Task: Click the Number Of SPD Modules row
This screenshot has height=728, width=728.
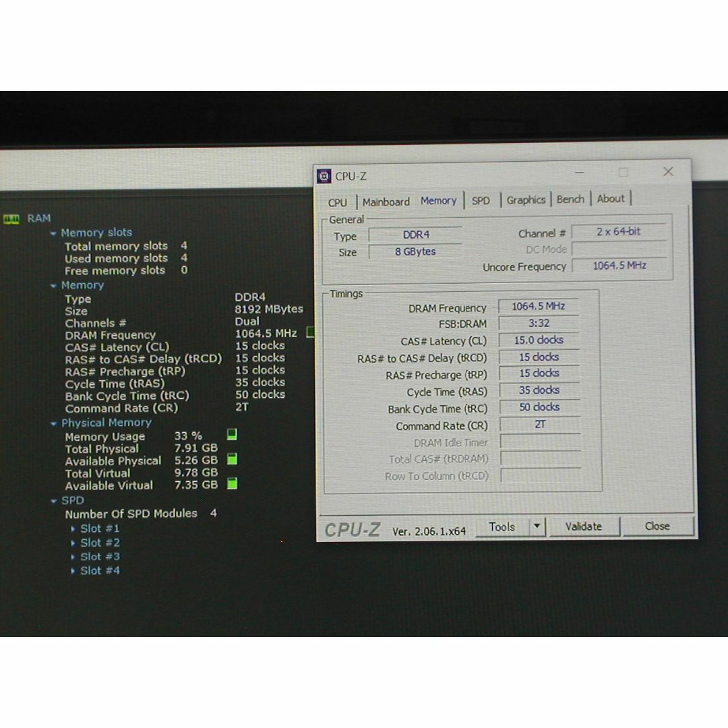Action: [141, 514]
